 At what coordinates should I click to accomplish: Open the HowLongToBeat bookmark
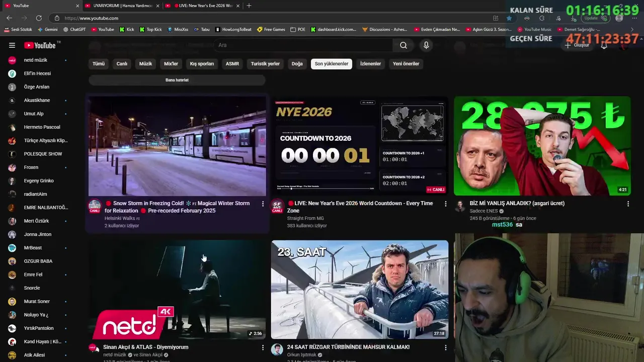[x=233, y=29]
